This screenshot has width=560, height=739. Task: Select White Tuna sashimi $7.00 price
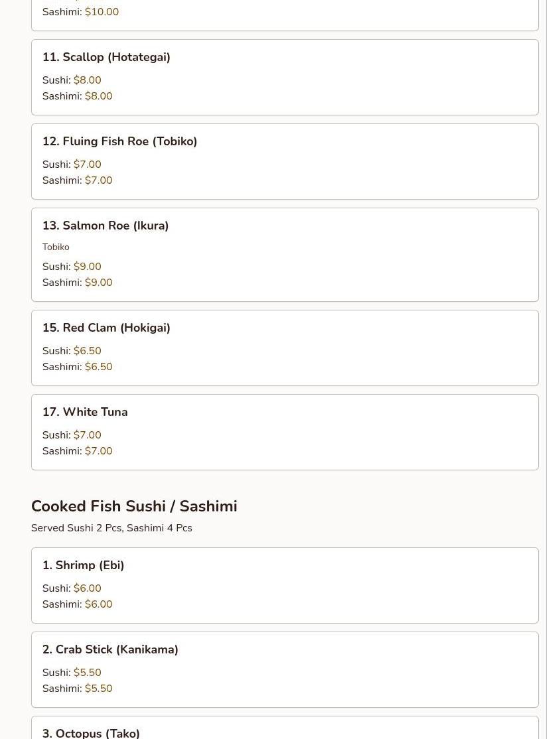click(98, 451)
